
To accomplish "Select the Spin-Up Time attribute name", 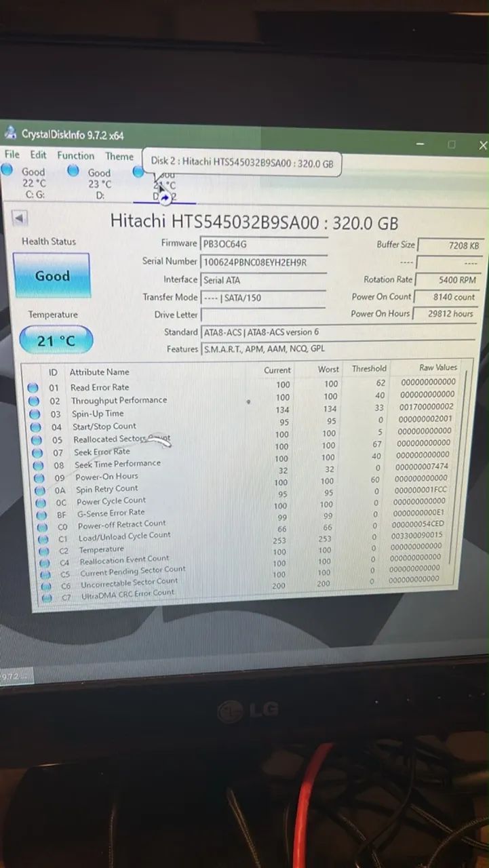I will (x=98, y=414).
